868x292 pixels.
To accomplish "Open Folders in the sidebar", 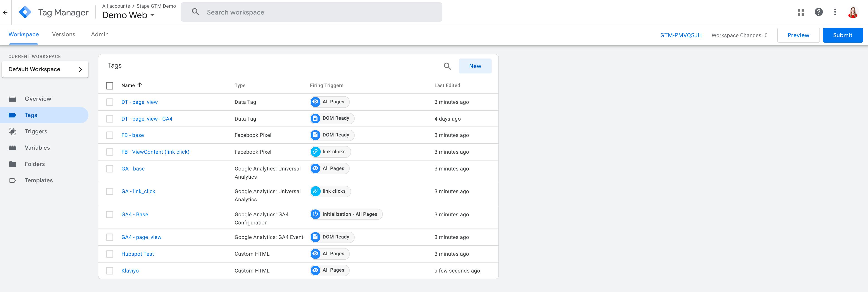I will pyautogui.click(x=44, y=164).
